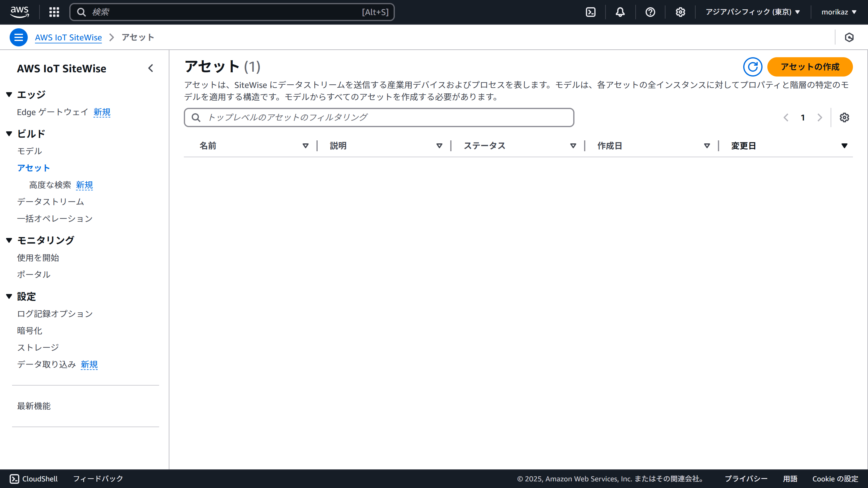Image resolution: width=868 pixels, height=488 pixels.
Task: Go to previous page of assets
Action: click(x=786, y=117)
